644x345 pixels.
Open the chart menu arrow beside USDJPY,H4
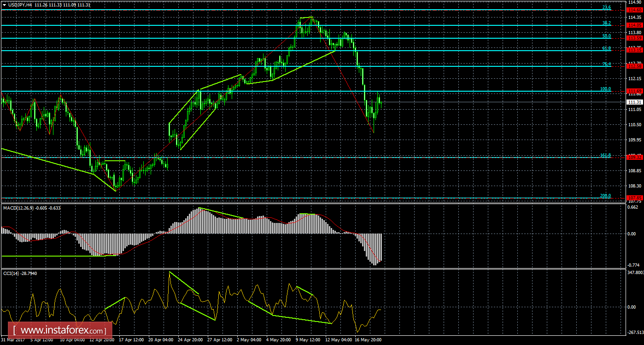tap(4, 5)
